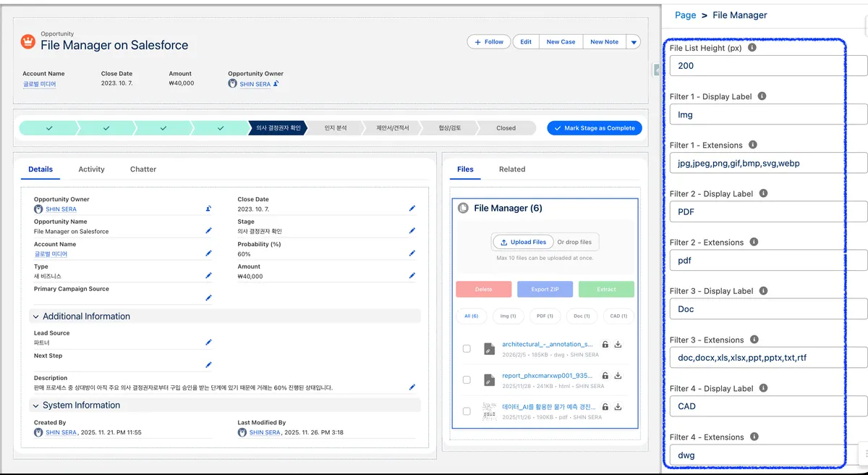
Task: Edit Primary Campaign Source pencil icon
Action: click(208, 298)
